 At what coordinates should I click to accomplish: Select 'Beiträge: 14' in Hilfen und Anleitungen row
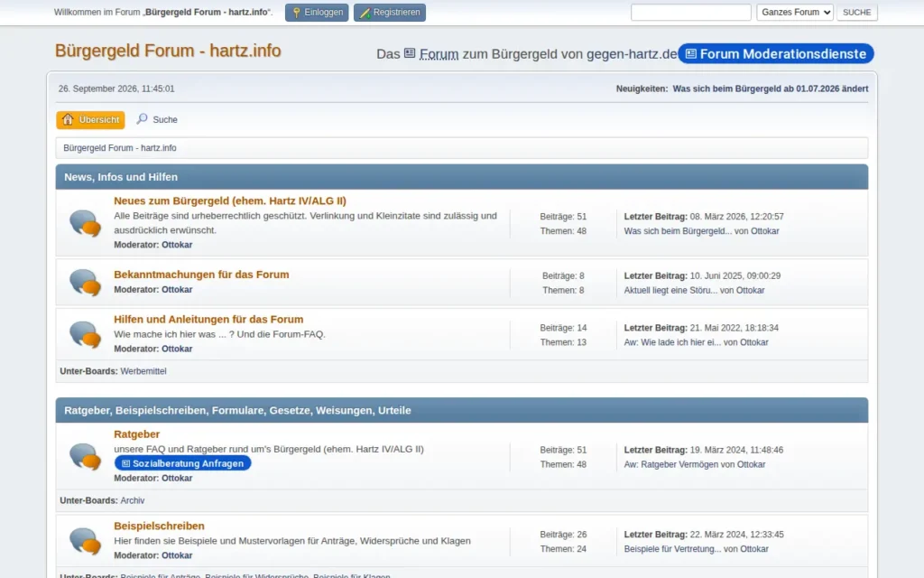(563, 328)
